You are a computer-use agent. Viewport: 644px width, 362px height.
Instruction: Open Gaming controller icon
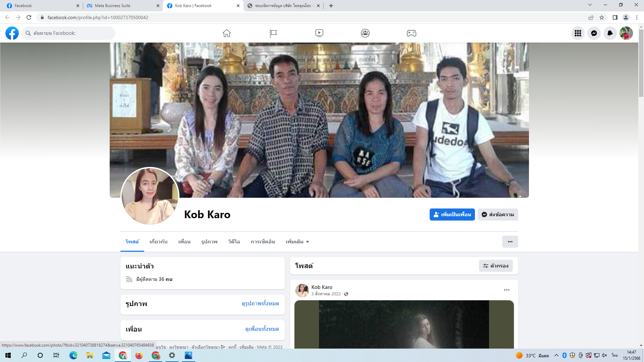point(412,33)
